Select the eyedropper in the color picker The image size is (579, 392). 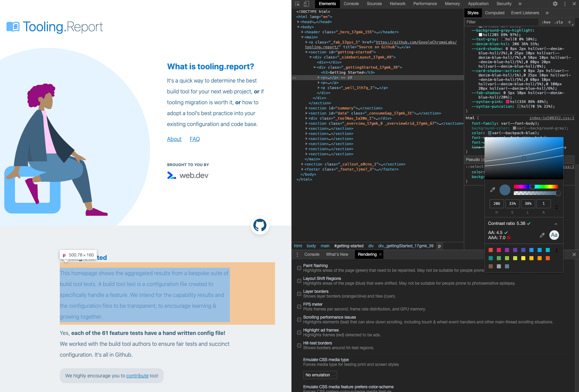[492, 190]
